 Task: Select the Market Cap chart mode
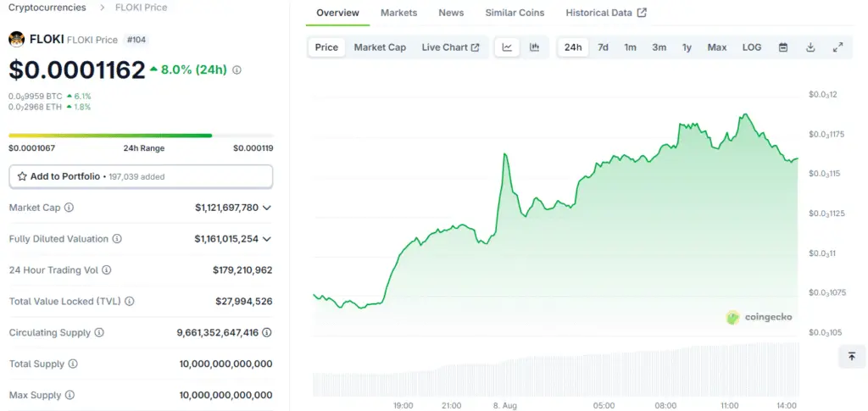point(380,47)
